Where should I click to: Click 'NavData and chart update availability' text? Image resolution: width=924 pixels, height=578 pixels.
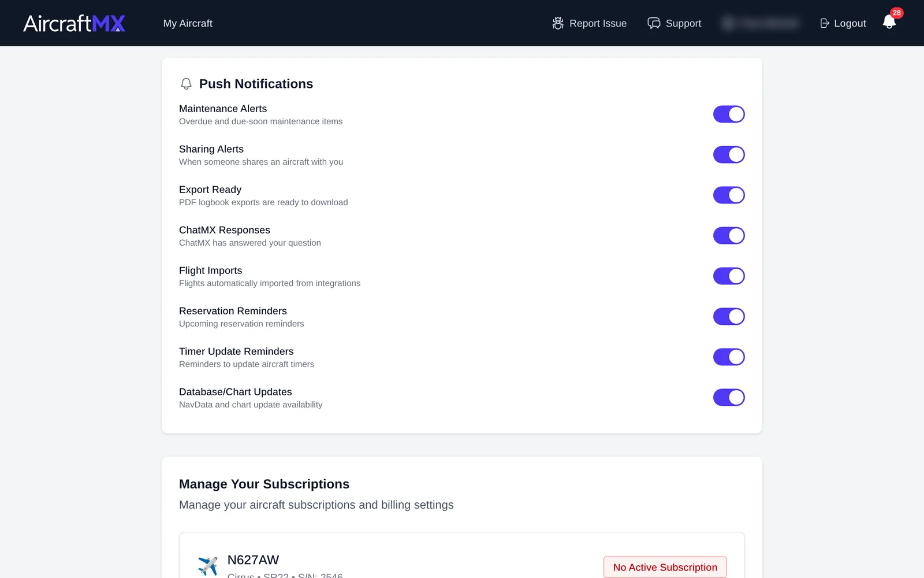[251, 405]
